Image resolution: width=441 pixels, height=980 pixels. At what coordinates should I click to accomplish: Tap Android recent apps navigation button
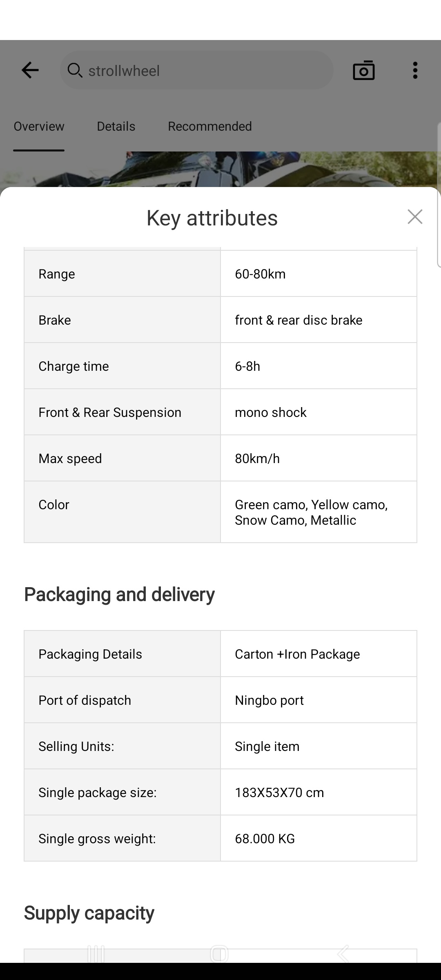click(x=96, y=954)
